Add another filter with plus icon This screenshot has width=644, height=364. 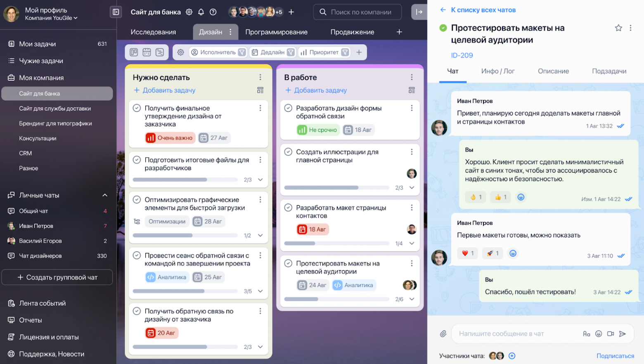coord(359,52)
